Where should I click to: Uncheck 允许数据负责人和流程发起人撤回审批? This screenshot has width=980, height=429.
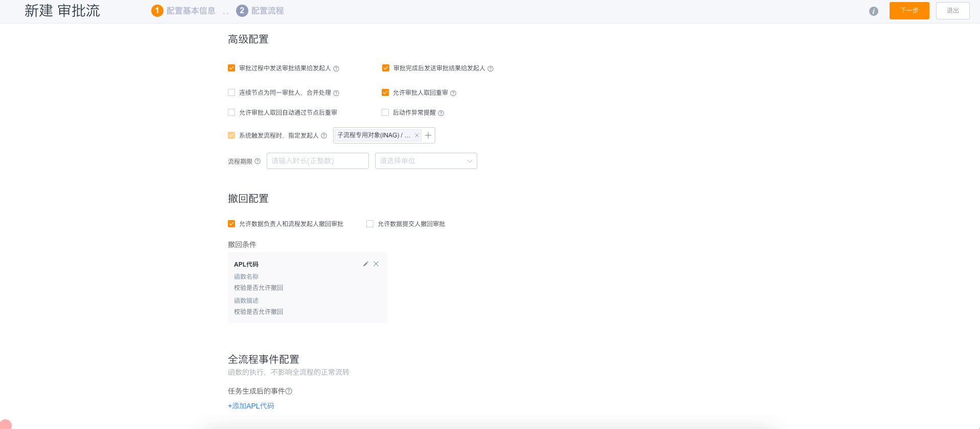click(231, 224)
